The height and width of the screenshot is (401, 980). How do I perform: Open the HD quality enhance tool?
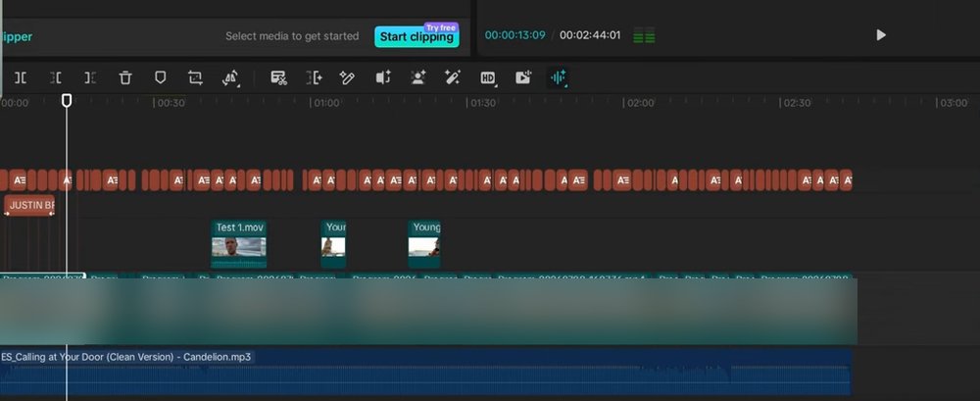point(488,78)
